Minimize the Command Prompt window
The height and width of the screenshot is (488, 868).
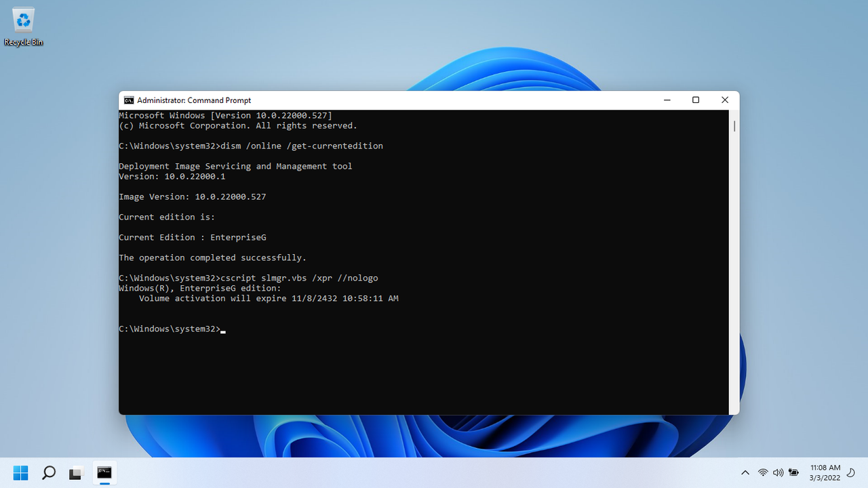pos(667,100)
